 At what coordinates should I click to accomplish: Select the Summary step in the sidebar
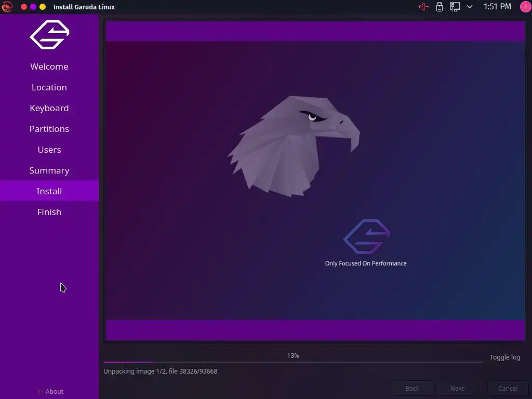(x=49, y=170)
